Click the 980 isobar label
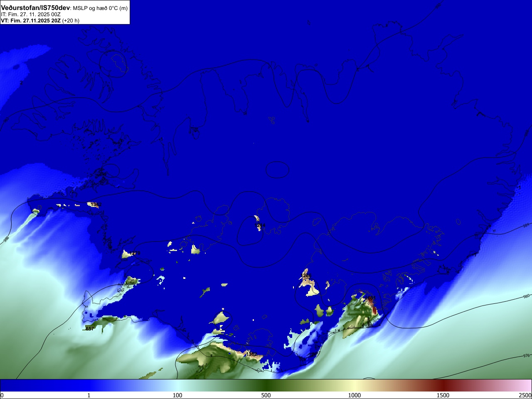The width and height of the screenshot is (532, 399). (x=526, y=297)
